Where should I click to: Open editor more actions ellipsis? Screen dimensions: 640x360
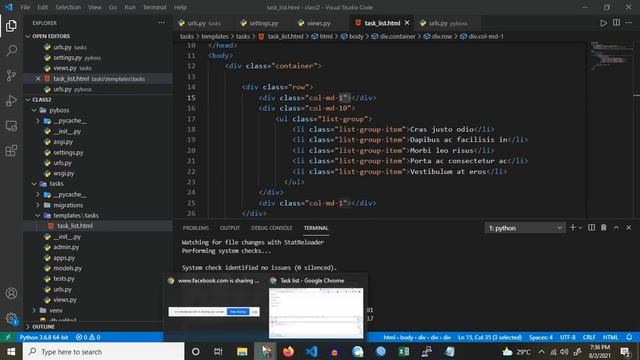(629, 22)
